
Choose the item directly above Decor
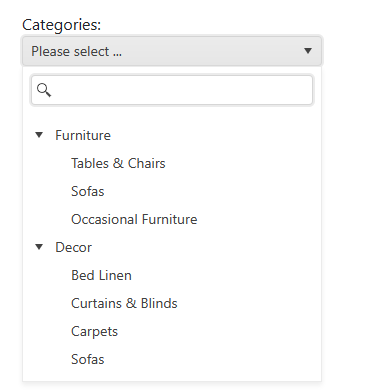pos(134,219)
